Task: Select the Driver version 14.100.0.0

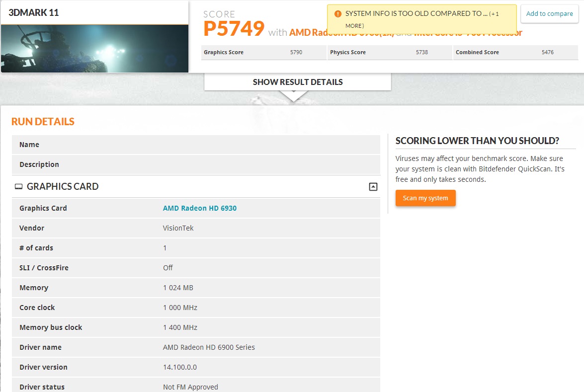Action: [180, 367]
